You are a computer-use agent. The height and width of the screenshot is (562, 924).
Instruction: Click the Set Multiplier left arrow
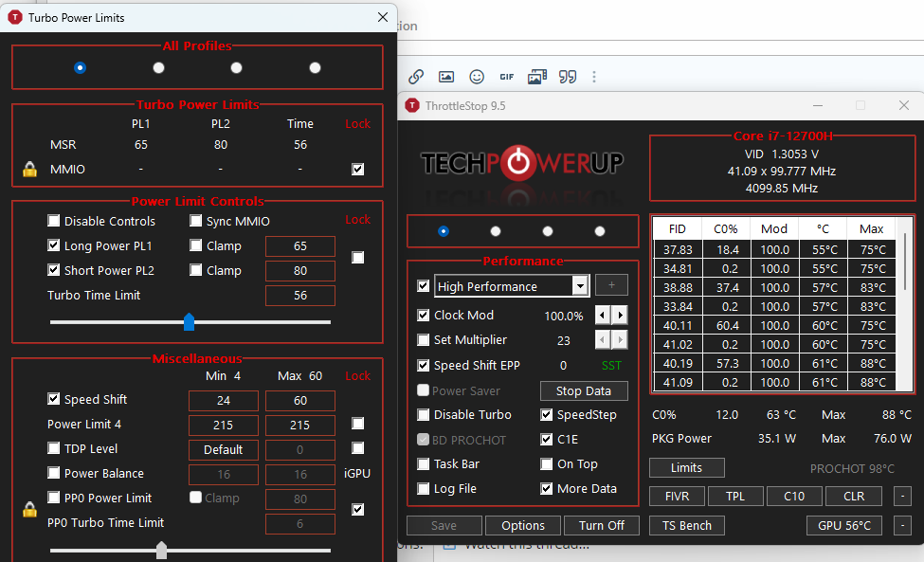[x=602, y=340]
